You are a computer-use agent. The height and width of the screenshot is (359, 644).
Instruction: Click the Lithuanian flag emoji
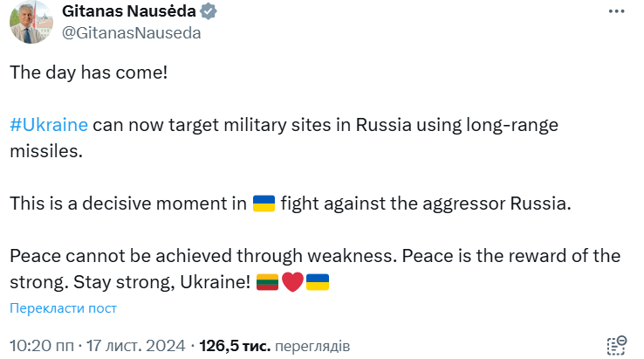tap(267, 283)
